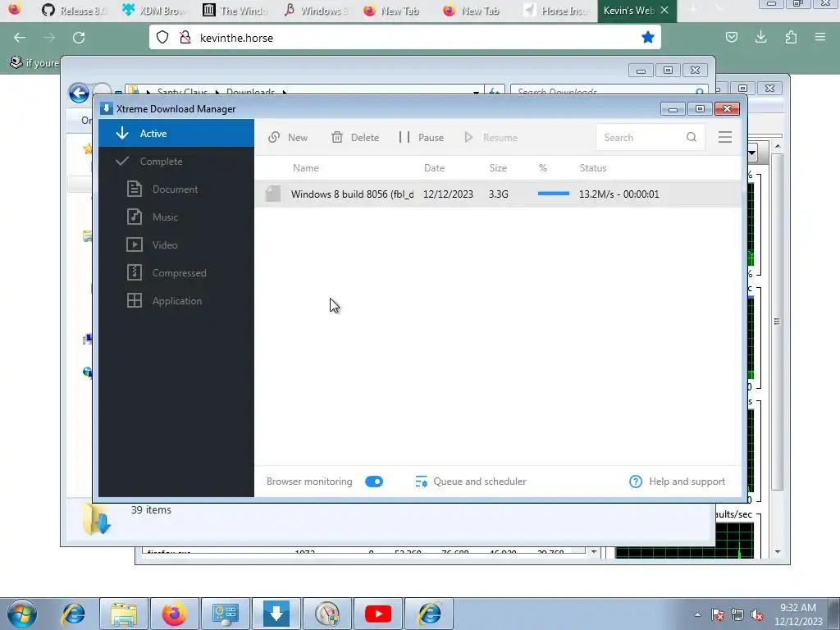Close the Kevin's Web tab
Viewport: 840px width, 630px height.
(664, 10)
